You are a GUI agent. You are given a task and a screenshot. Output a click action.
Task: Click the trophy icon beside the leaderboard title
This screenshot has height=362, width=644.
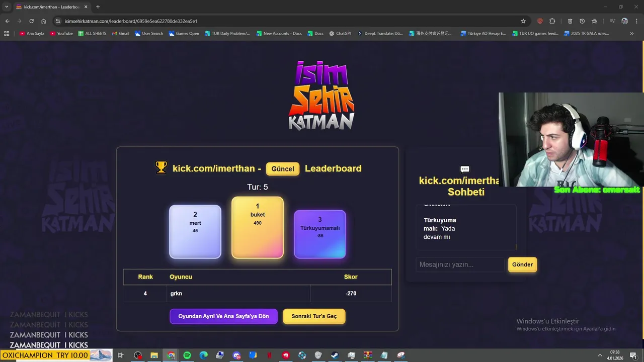[161, 168]
